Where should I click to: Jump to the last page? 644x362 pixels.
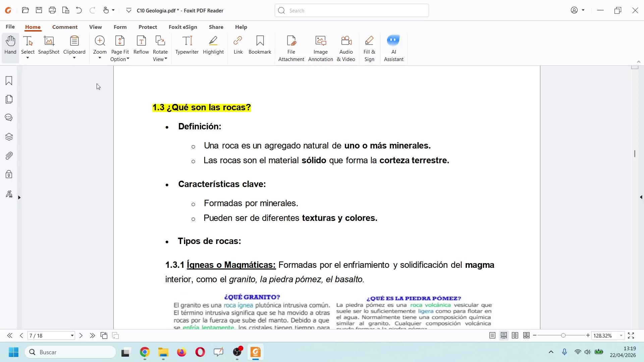click(92, 336)
